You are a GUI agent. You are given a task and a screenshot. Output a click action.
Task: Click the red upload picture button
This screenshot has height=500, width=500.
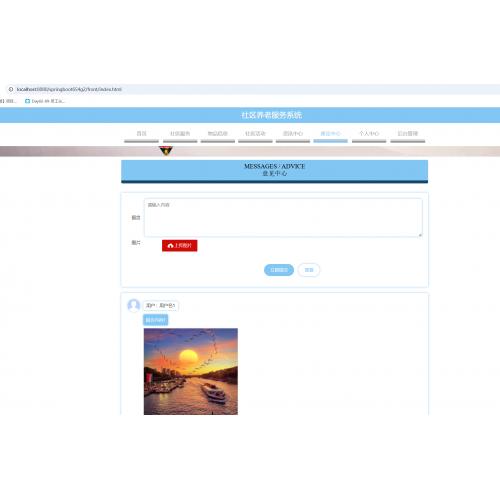pos(180,246)
